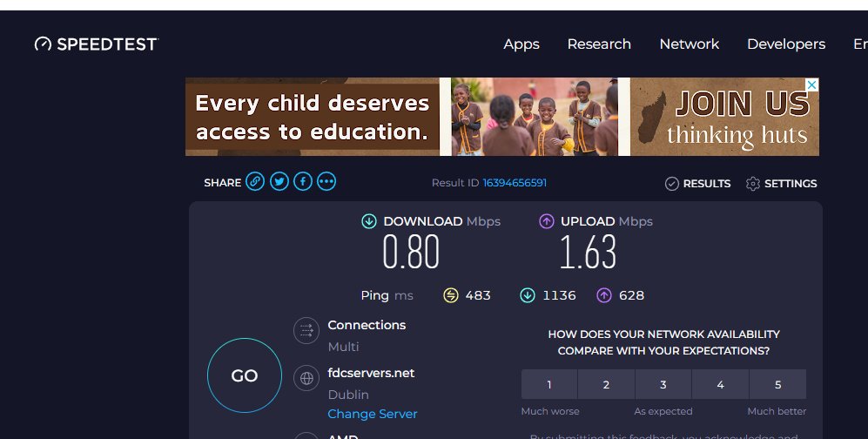The image size is (868, 439).
Task: Click the 'Much worse' rating label
Action: point(550,411)
